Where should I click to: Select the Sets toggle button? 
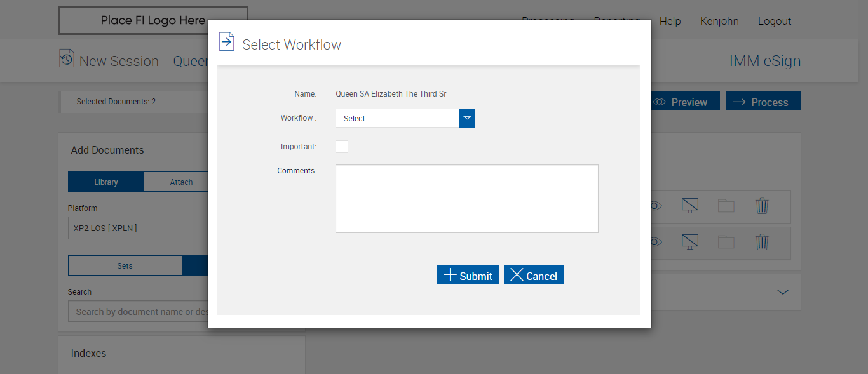pos(125,265)
